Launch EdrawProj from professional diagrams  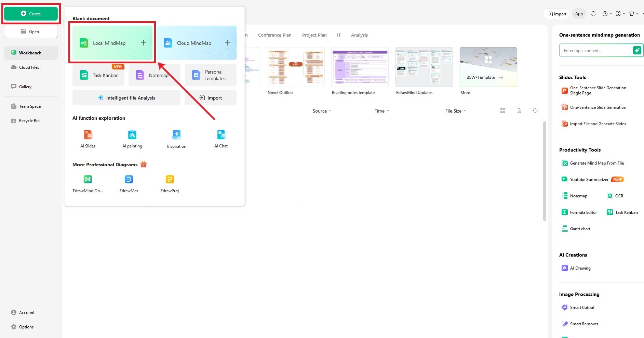(x=170, y=184)
